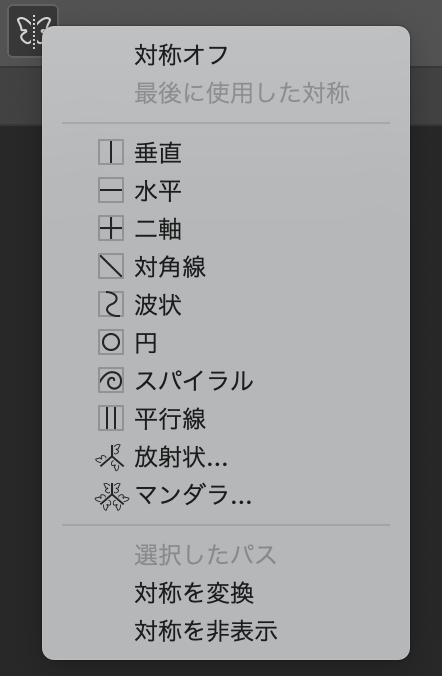Select the 水平 horizontal symmetry icon
The width and height of the screenshot is (442, 676).
pos(111,190)
